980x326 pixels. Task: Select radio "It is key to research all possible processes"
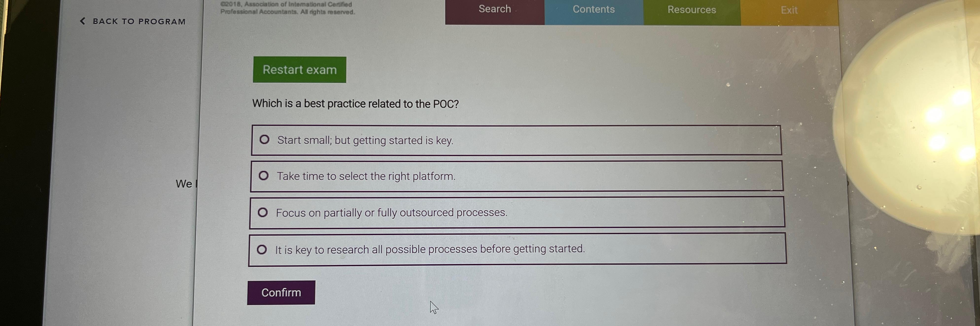262,249
